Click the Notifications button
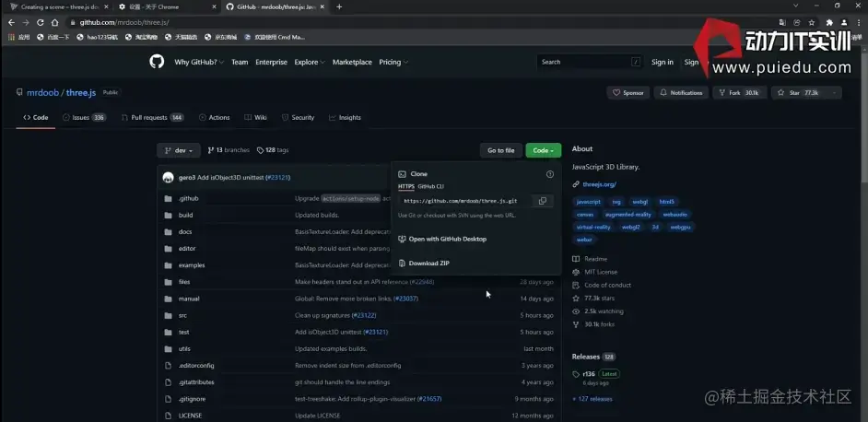The height and width of the screenshot is (422, 868). [x=681, y=92]
